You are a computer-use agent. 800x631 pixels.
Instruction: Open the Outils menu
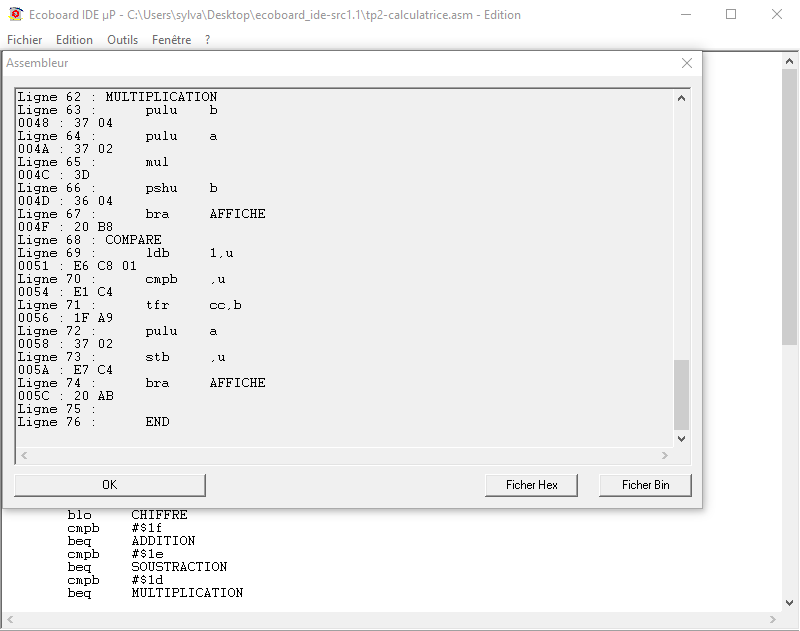(x=122, y=40)
